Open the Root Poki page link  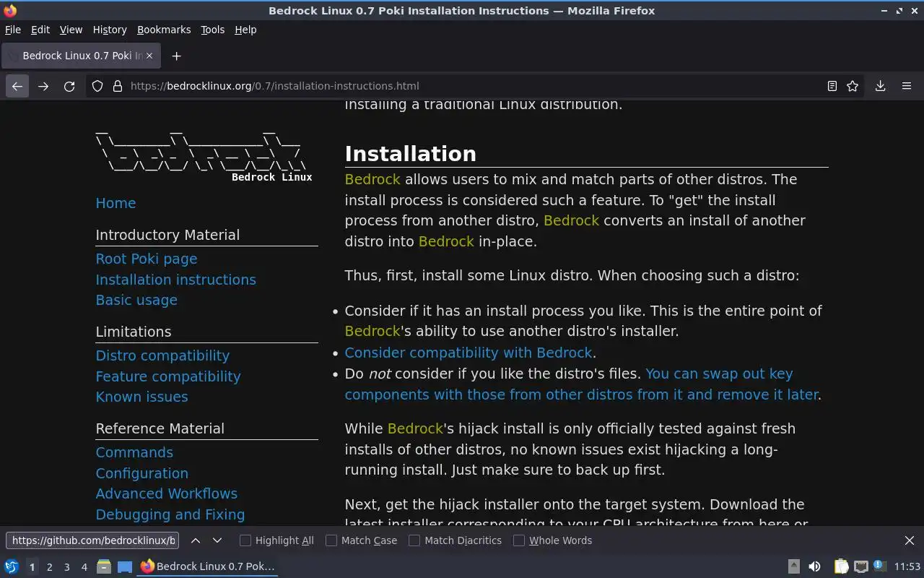click(x=147, y=259)
